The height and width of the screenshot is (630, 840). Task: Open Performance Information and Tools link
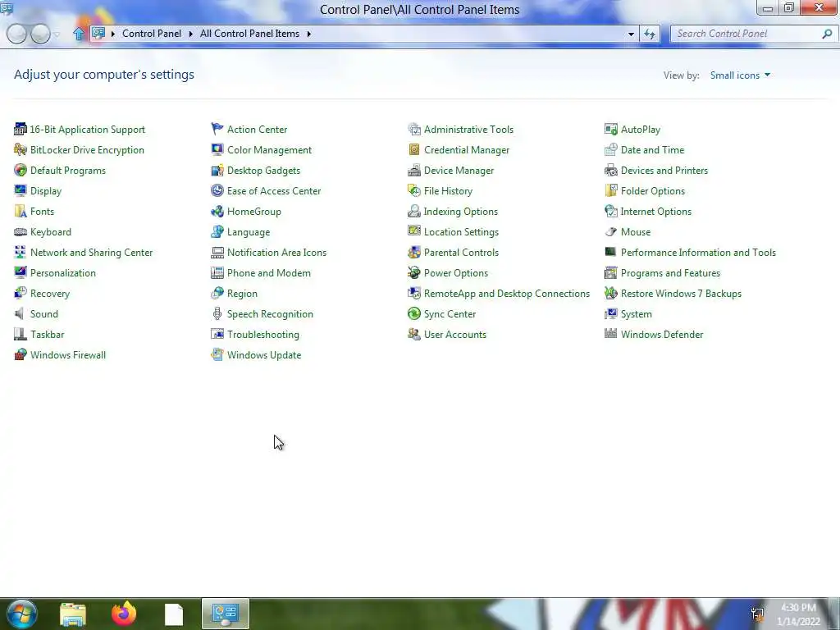pyautogui.click(x=698, y=253)
